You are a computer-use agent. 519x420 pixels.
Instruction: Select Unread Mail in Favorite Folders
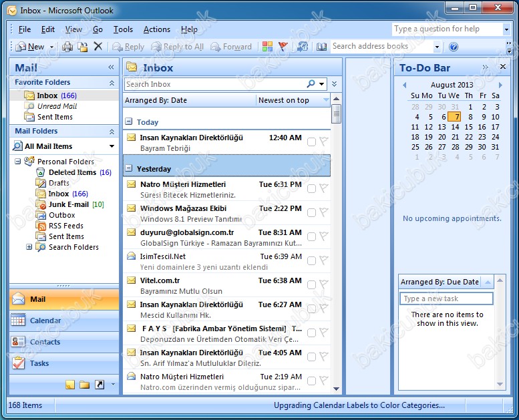click(x=57, y=106)
